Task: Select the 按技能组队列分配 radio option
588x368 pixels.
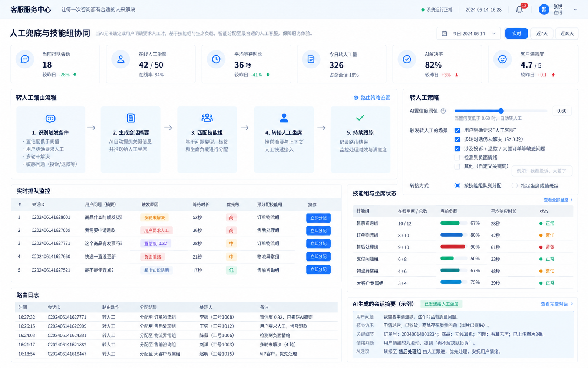Action: [x=457, y=185]
